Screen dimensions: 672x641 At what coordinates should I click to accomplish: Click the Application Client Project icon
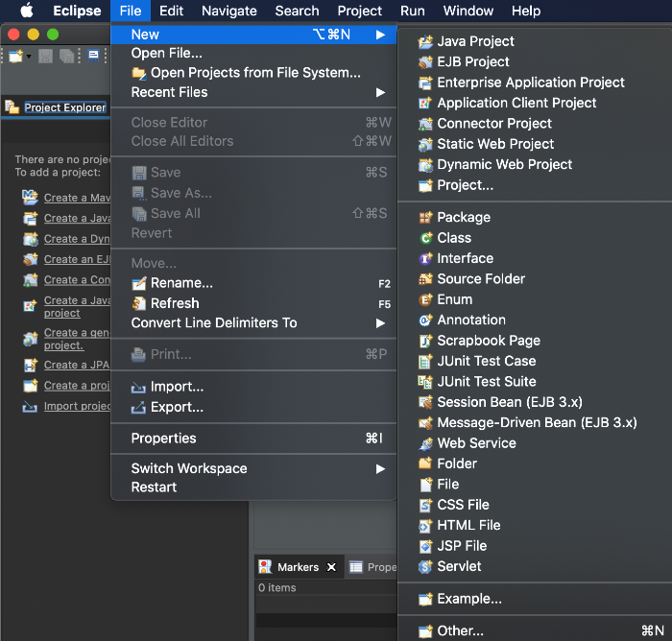click(x=425, y=104)
